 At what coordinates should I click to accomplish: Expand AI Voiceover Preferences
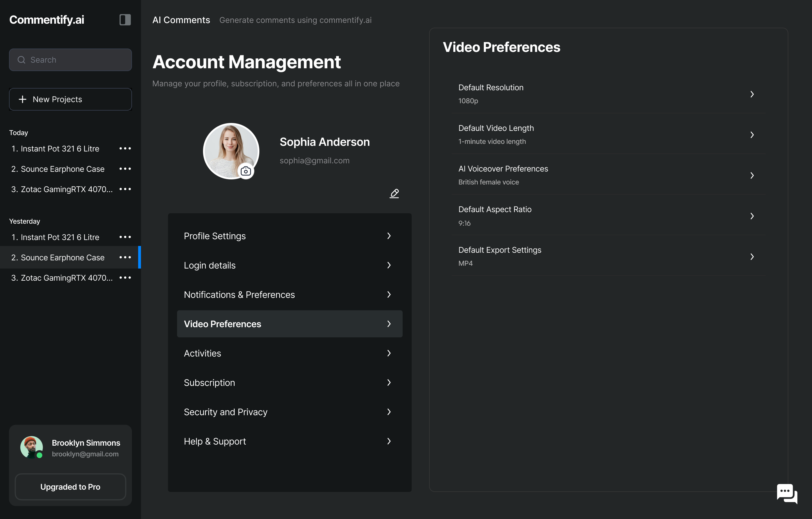[x=752, y=175]
